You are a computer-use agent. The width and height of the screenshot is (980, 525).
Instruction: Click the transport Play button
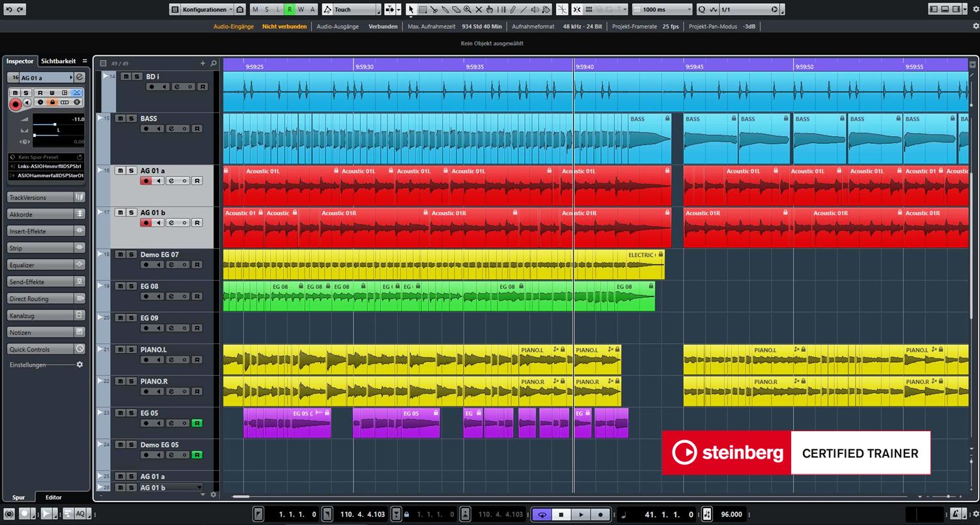(x=581, y=514)
